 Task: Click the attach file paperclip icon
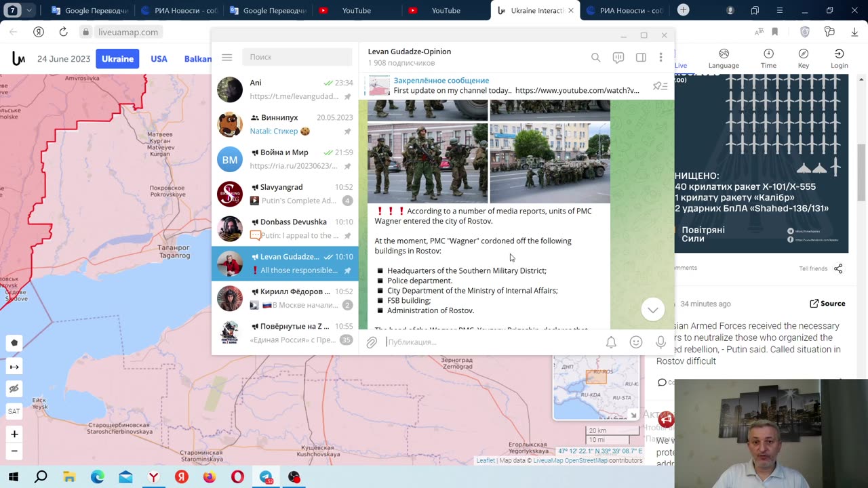372,342
